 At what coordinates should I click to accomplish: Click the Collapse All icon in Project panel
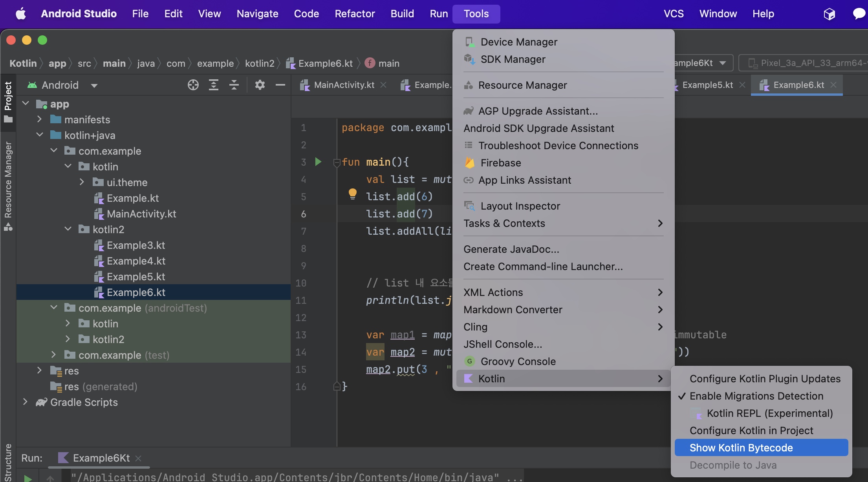pyautogui.click(x=234, y=85)
